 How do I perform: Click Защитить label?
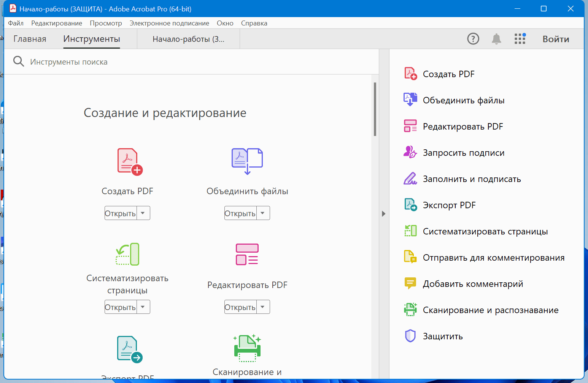click(x=443, y=336)
